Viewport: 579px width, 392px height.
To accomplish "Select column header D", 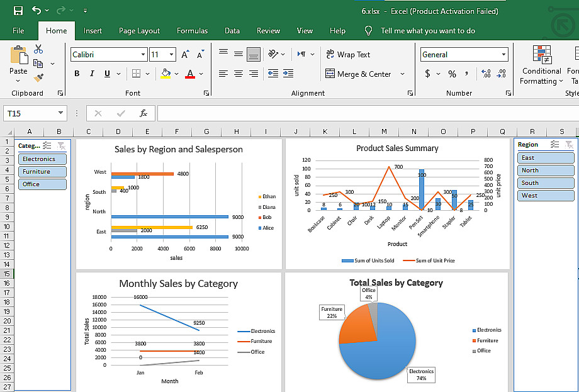I will tap(118, 132).
